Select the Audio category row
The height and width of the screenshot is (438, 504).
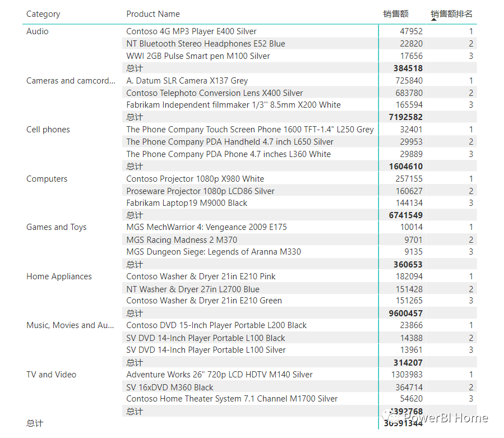(38, 31)
